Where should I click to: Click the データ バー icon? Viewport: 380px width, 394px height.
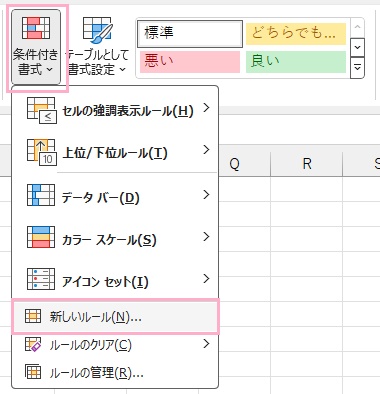(x=41, y=195)
